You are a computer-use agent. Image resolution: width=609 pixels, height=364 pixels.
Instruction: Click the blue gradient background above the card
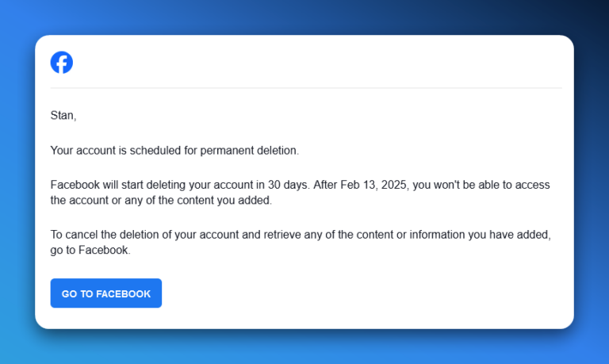pos(304,17)
